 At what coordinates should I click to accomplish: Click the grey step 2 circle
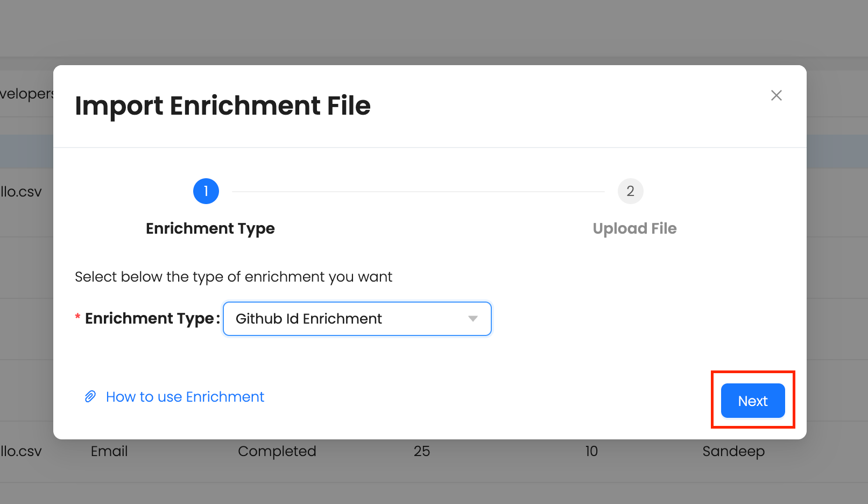click(x=630, y=191)
